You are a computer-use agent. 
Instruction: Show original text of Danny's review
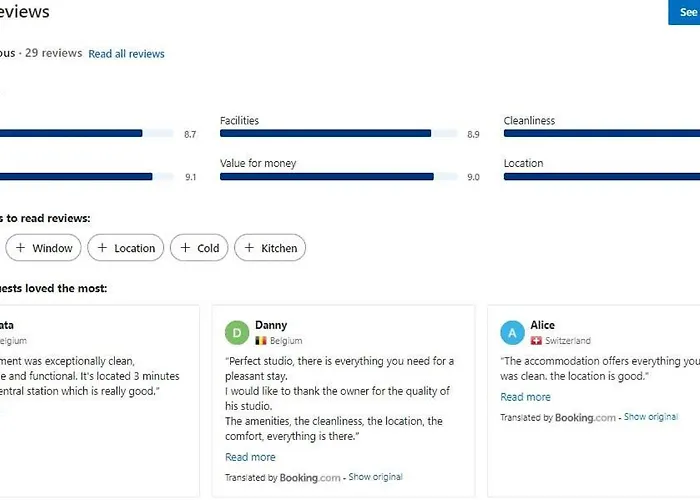(375, 478)
